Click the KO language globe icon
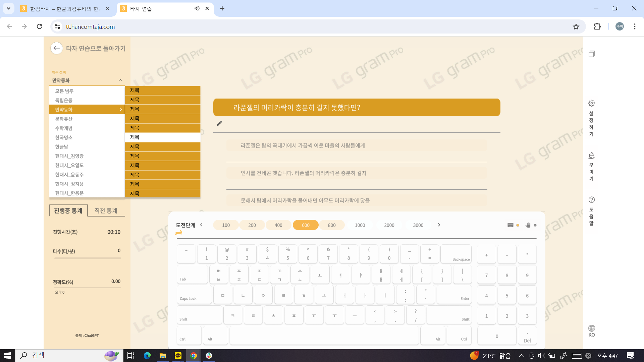644x362 pixels. coord(592,328)
